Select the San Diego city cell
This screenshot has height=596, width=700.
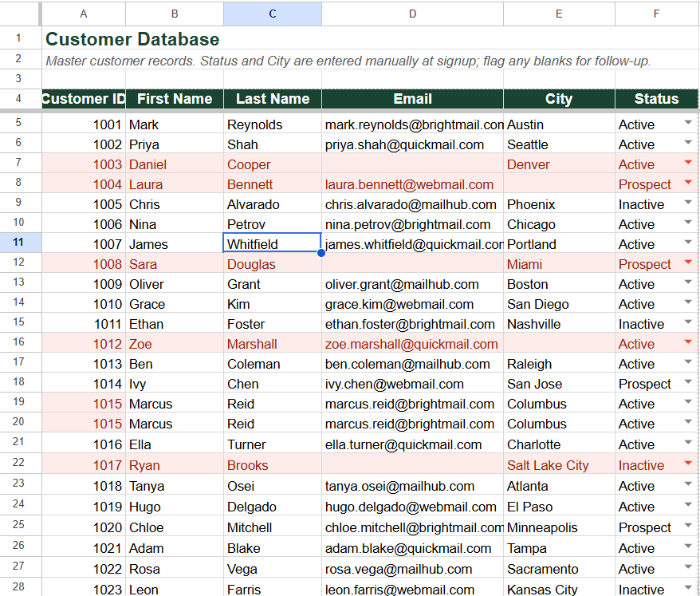click(559, 304)
